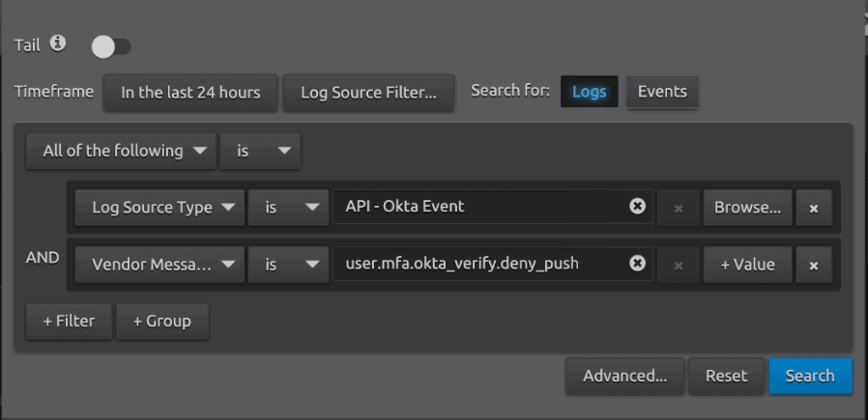Add a new group with + Group

pyautogui.click(x=162, y=322)
